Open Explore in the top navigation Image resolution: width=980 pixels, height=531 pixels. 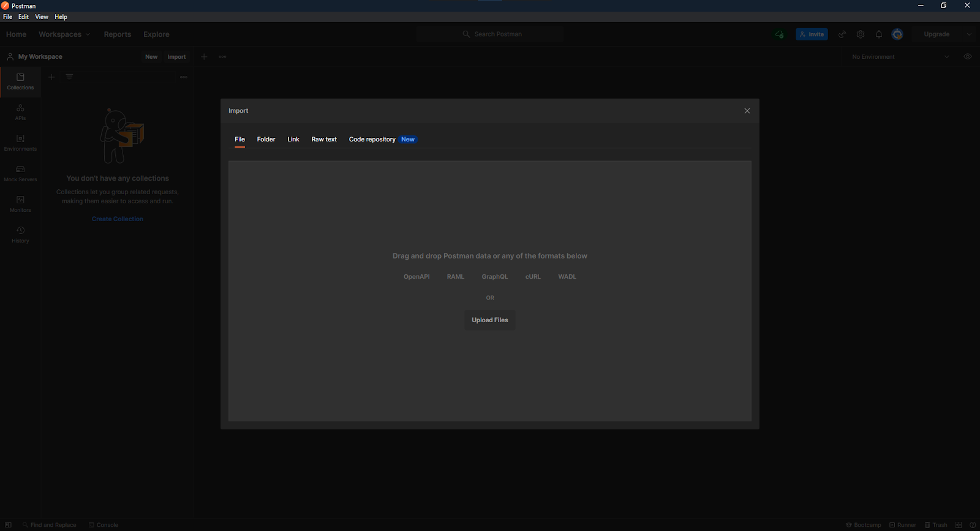pos(156,34)
